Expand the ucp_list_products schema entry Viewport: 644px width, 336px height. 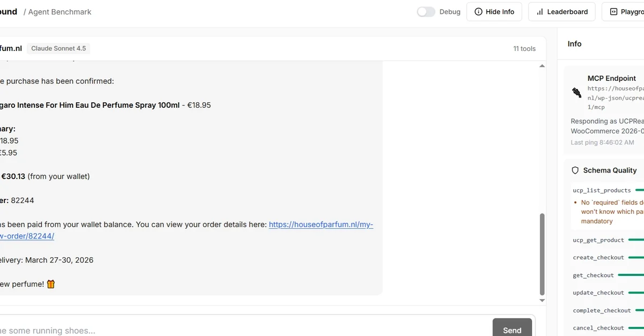tap(602, 190)
